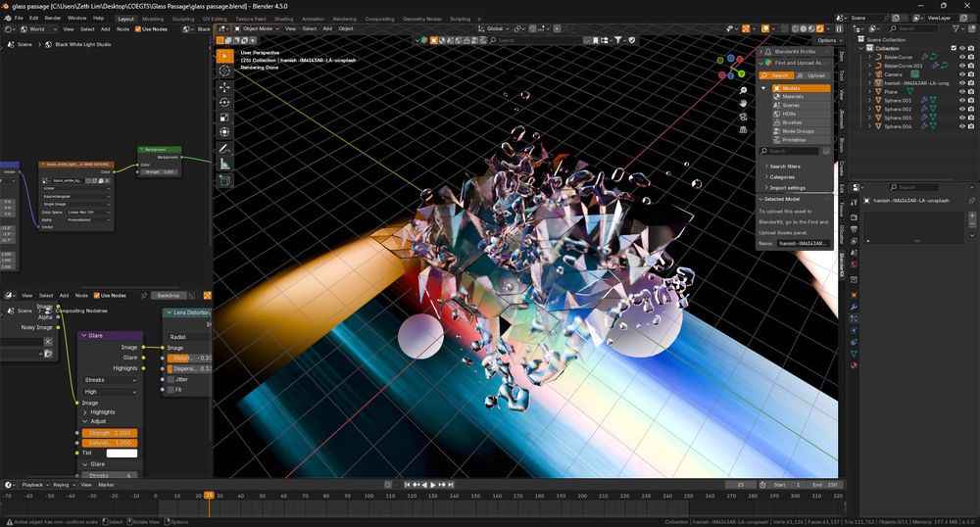This screenshot has width=980, height=527.
Task: Expand Sphere.002 in the outliner
Action: point(869,110)
